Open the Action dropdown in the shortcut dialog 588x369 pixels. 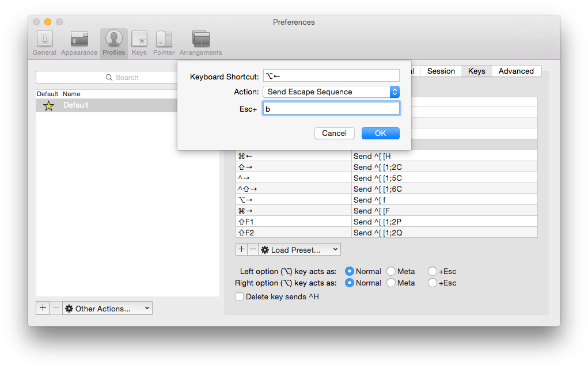tap(331, 91)
